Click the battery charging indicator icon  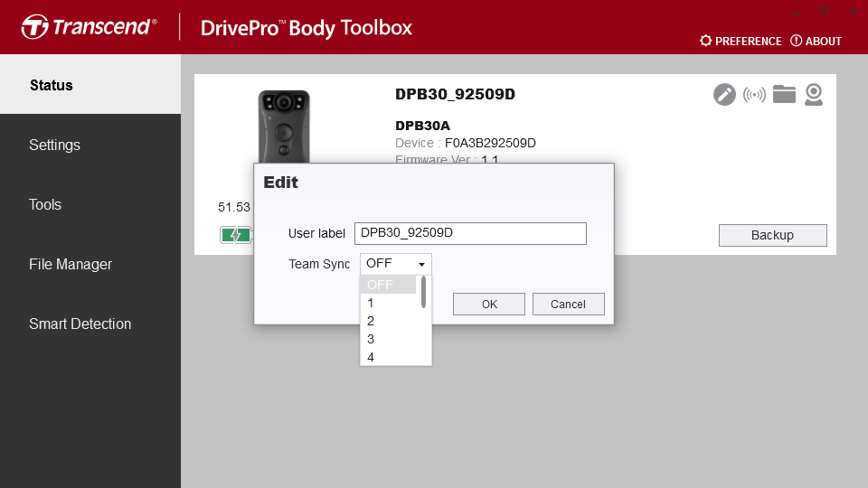[236, 235]
